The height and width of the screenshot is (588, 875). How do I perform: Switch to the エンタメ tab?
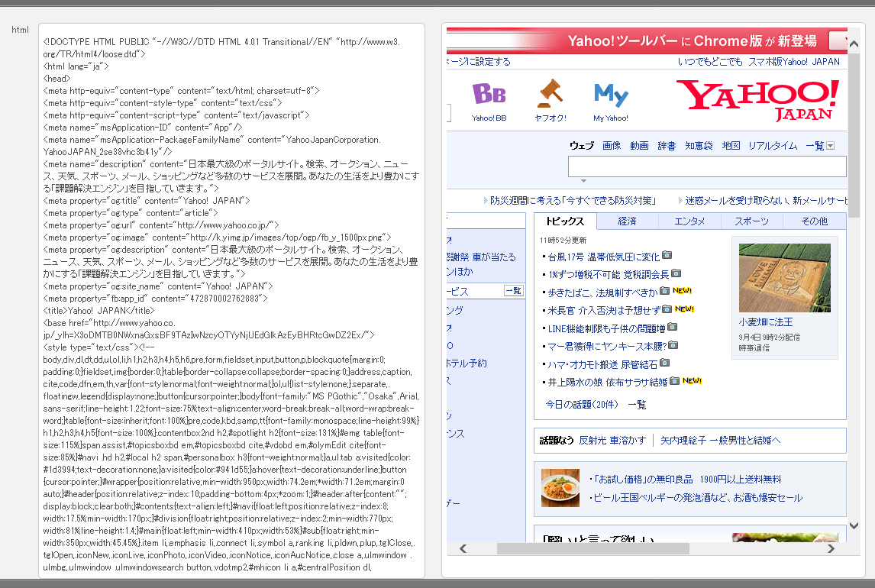(x=689, y=221)
